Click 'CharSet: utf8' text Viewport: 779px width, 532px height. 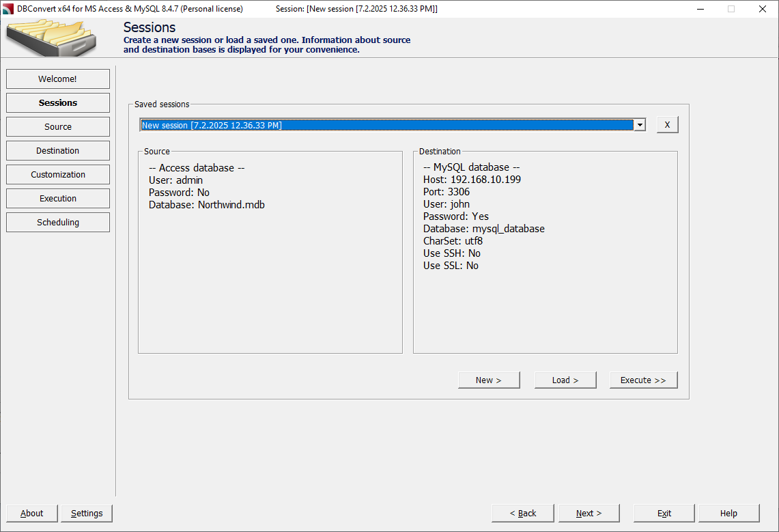click(453, 241)
